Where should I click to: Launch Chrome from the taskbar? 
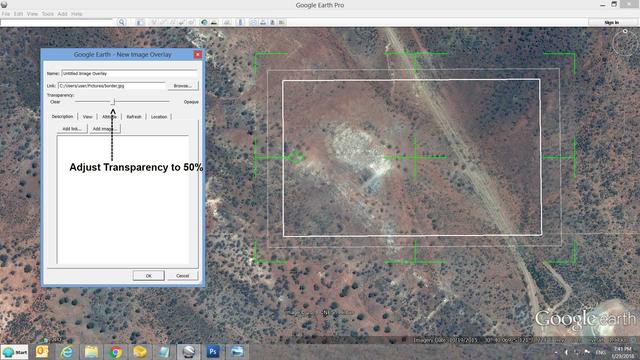click(x=116, y=351)
